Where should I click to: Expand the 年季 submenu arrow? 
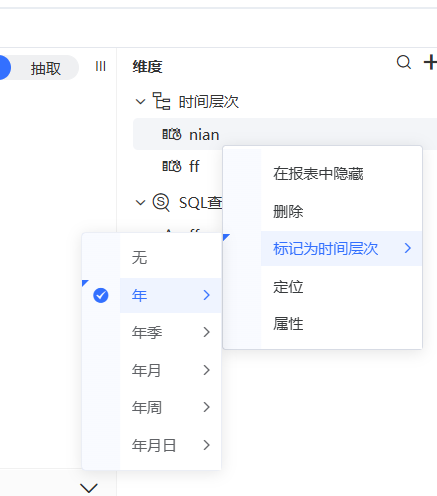pos(207,332)
